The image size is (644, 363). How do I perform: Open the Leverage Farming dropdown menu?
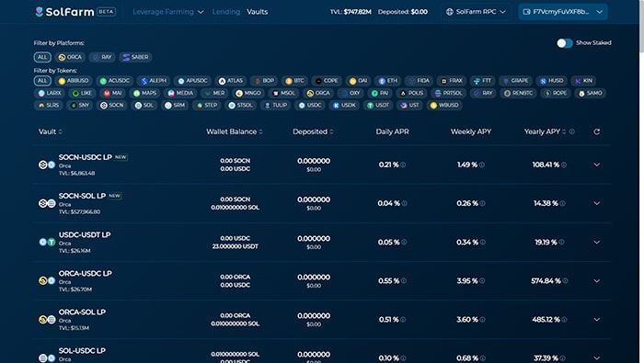click(168, 12)
